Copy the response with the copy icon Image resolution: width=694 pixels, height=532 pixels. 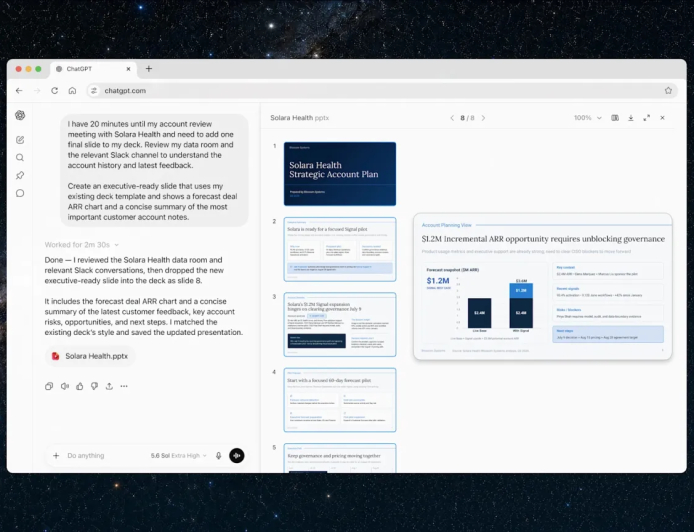pos(49,386)
